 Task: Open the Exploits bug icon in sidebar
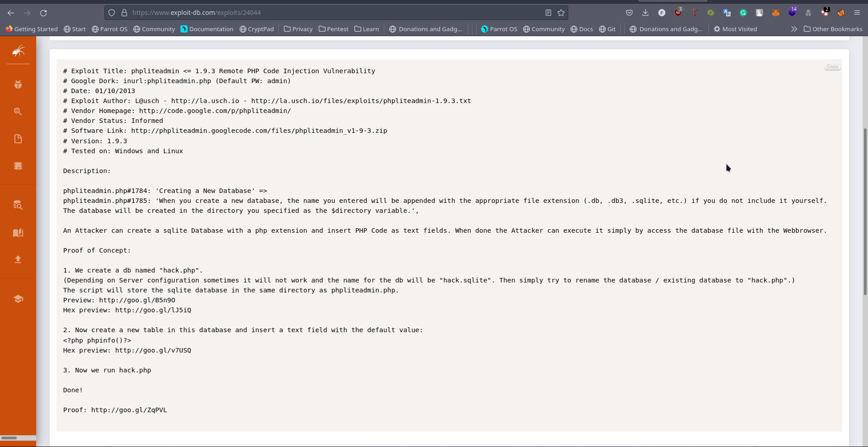coord(18,84)
